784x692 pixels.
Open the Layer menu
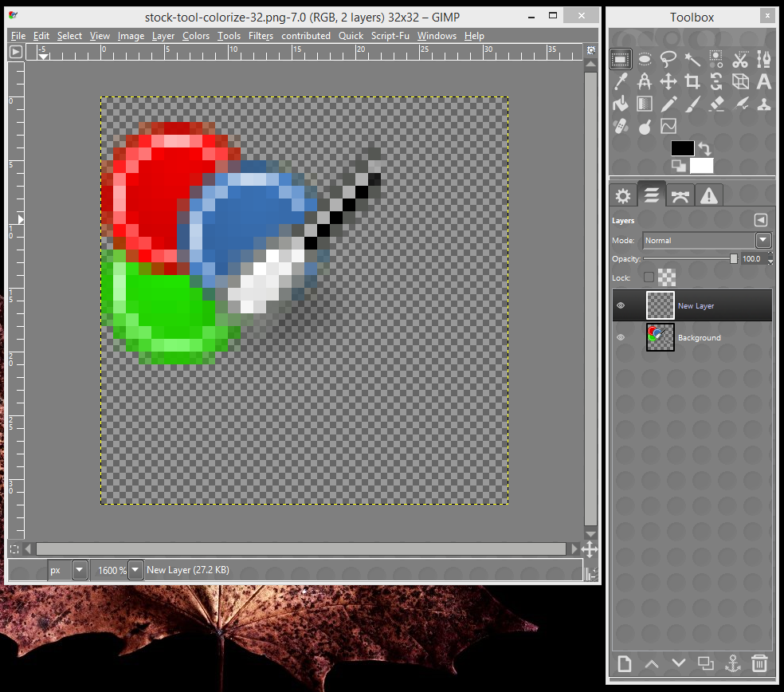click(163, 36)
